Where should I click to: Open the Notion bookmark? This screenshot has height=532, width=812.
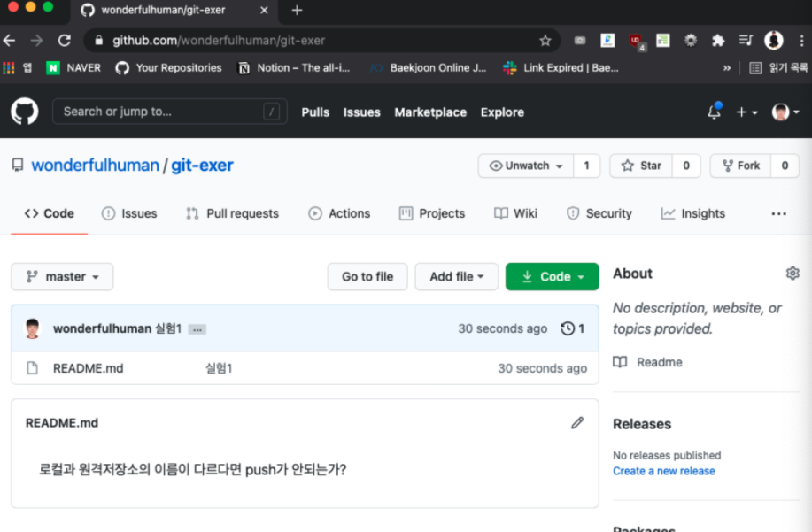point(293,68)
